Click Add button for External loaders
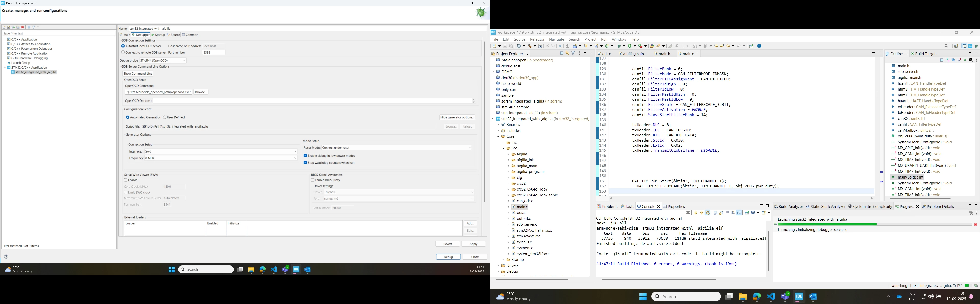980x304 pixels. 471,223
